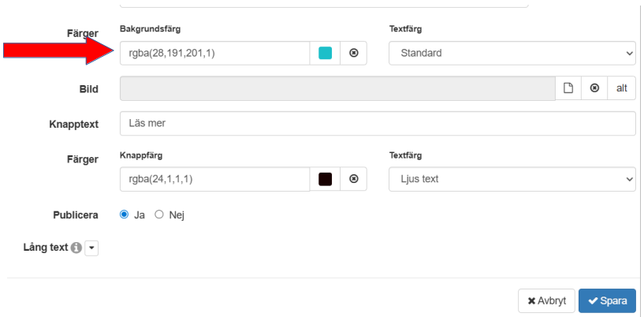
Task: Open the Textfärg dropdown showing Standard
Action: pos(512,54)
